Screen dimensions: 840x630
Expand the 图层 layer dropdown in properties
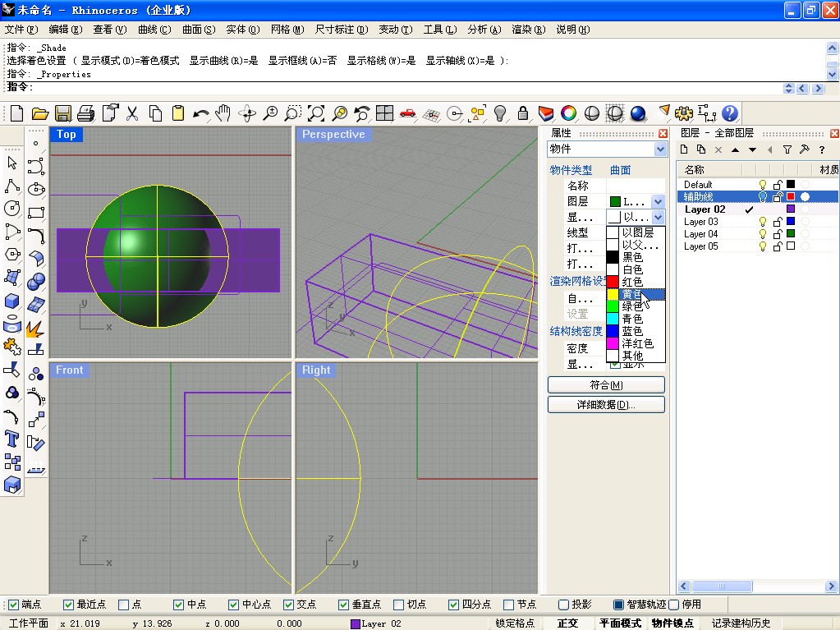click(x=657, y=201)
